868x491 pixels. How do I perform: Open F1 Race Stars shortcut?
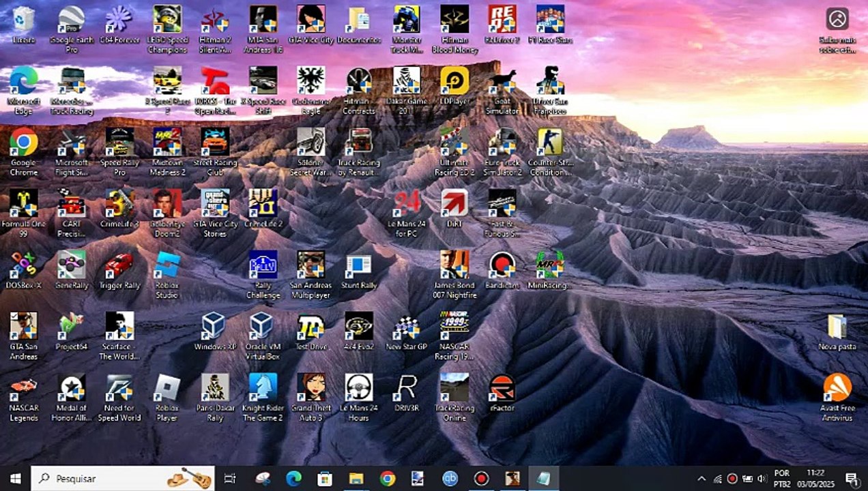point(549,26)
